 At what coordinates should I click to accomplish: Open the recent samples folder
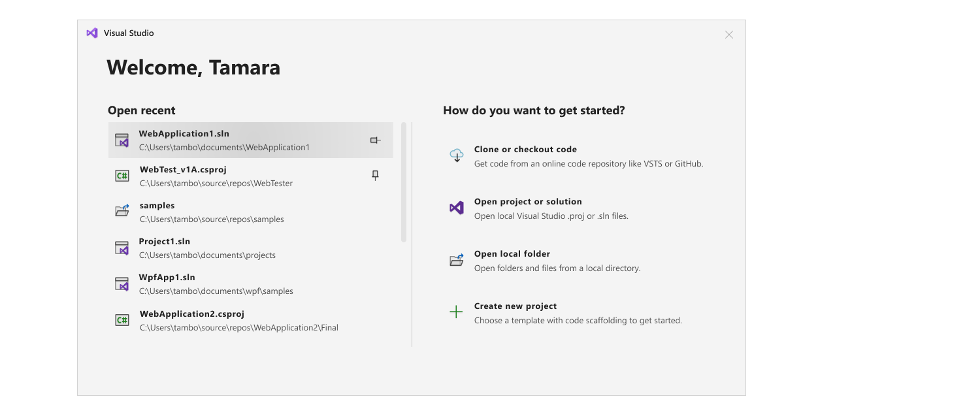pos(251,212)
